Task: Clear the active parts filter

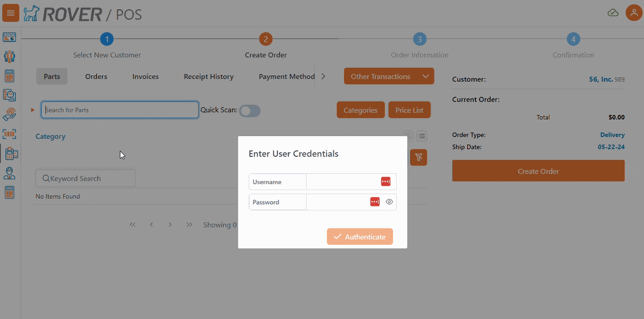Action: click(418, 157)
